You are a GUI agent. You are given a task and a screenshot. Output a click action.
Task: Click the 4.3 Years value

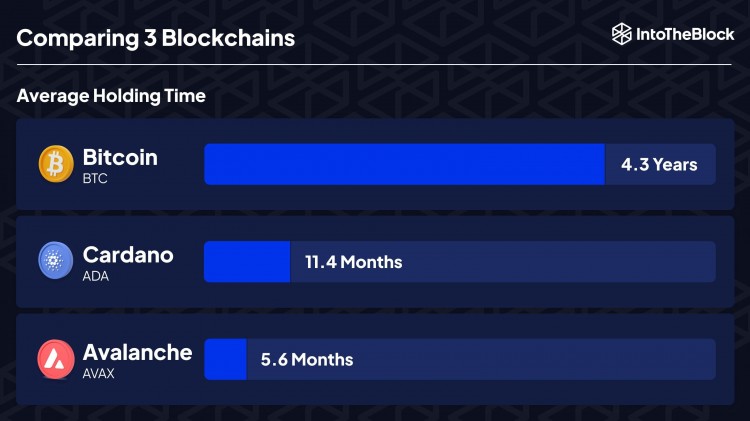point(659,164)
